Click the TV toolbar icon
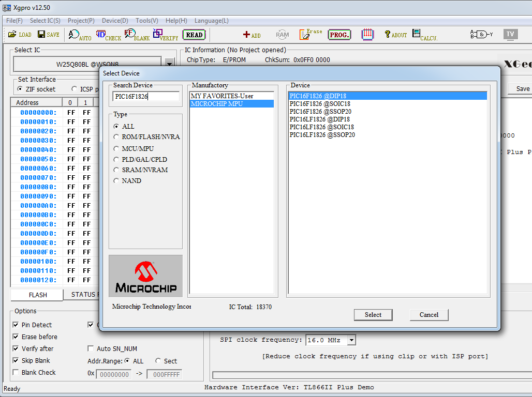 [x=510, y=34]
